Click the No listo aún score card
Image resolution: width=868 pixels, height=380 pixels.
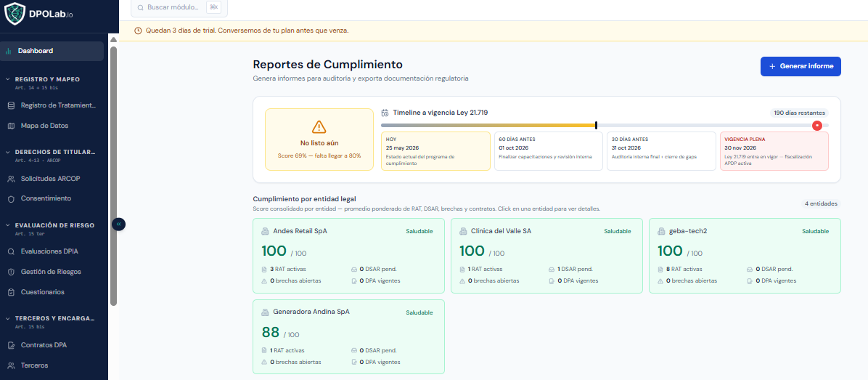pos(319,140)
